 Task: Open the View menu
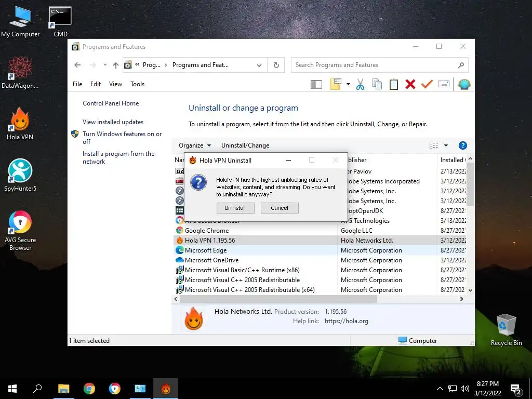pyautogui.click(x=115, y=84)
